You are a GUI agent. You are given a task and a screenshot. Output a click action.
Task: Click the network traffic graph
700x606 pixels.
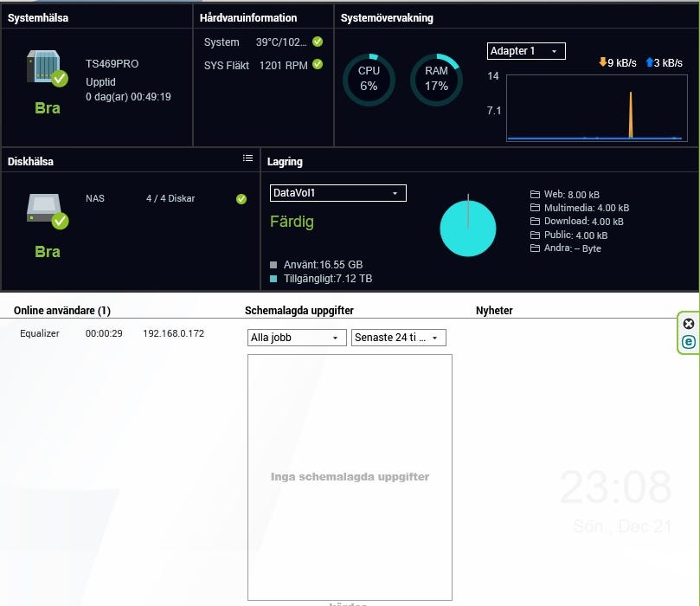click(597, 107)
